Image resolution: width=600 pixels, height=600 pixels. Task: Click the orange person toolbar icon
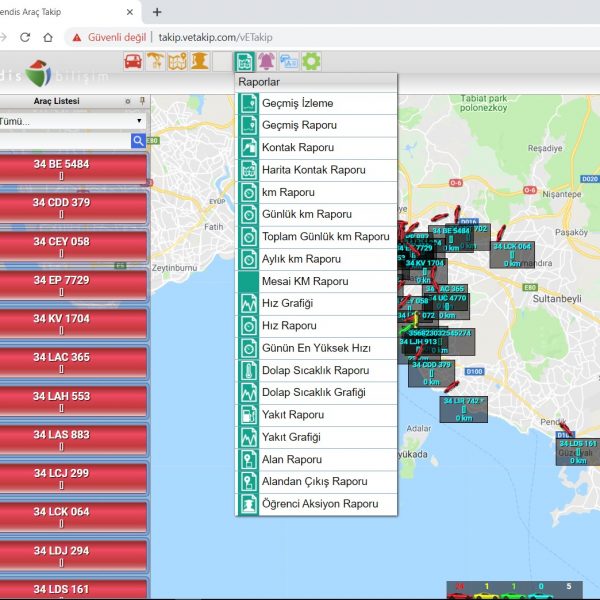[200, 61]
